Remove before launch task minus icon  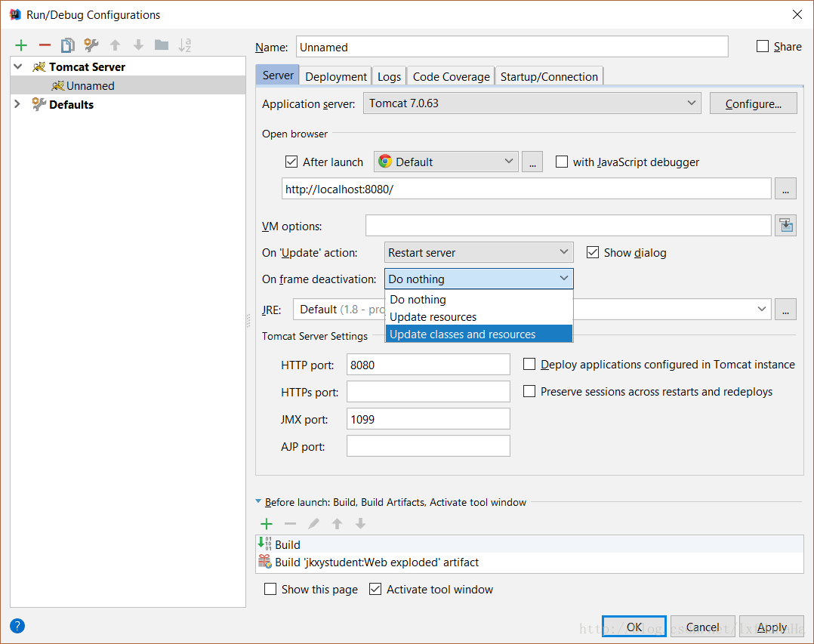pos(290,524)
